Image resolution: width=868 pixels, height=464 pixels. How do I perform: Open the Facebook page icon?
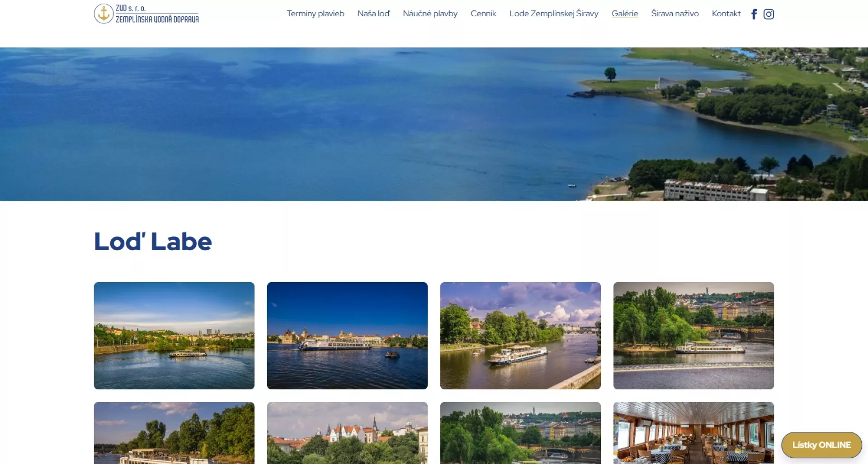[754, 14]
